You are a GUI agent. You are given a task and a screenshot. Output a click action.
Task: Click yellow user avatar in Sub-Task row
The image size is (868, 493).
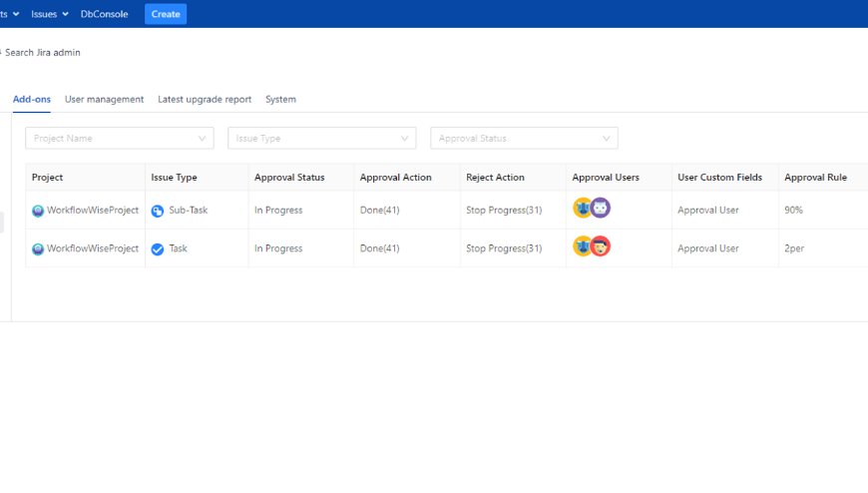582,208
